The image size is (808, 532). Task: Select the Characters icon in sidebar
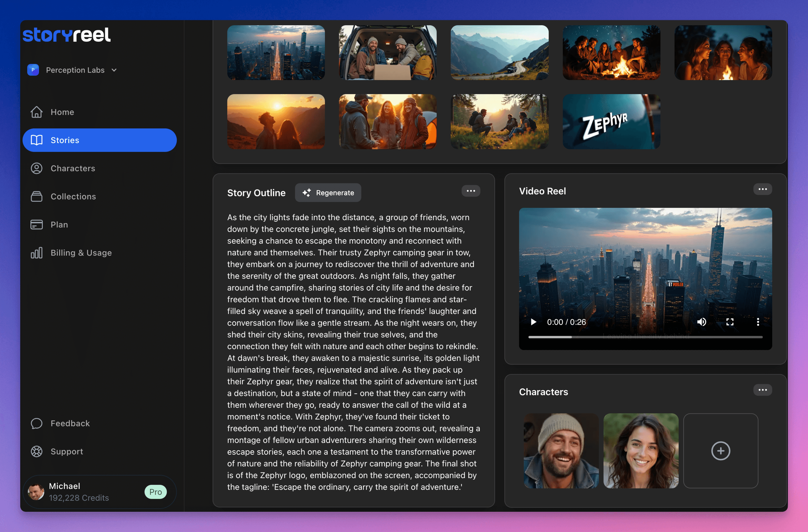pos(36,168)
